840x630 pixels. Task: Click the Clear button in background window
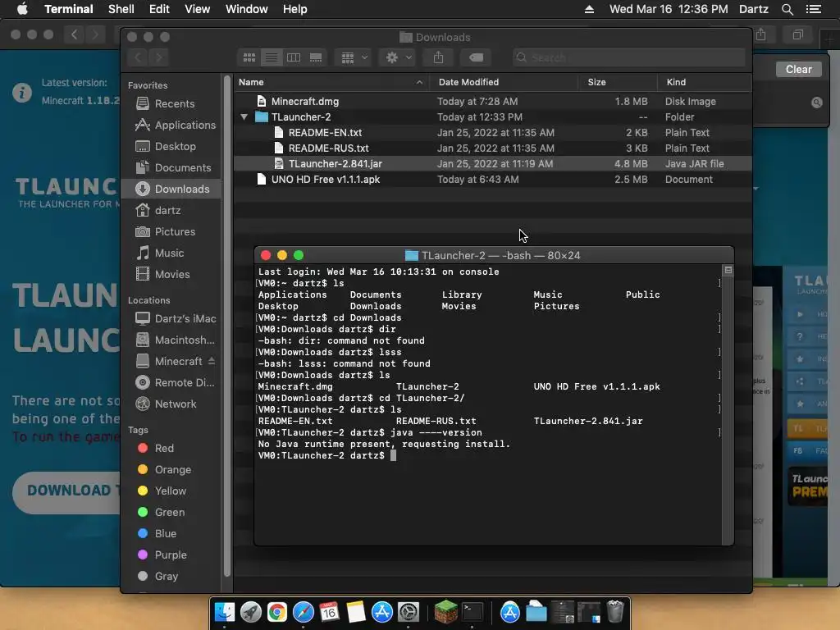click(798, 69)
